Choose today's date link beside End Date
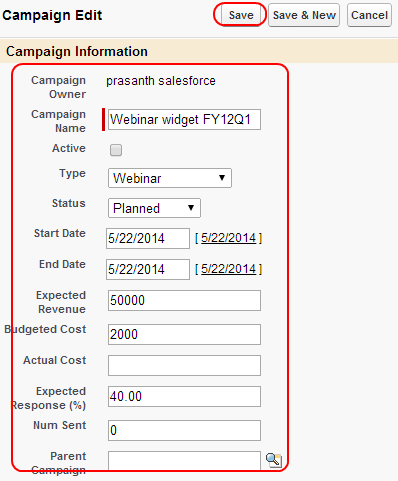 (228, 269)
